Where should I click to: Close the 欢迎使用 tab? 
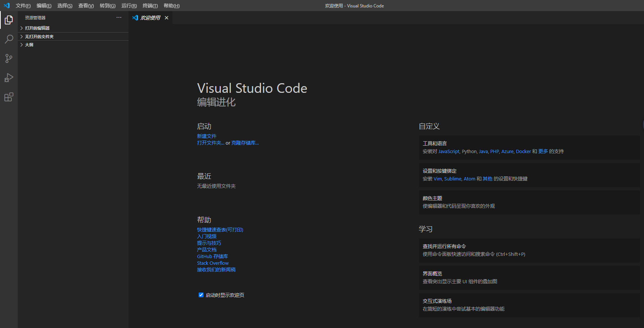[x=167, y=18]
